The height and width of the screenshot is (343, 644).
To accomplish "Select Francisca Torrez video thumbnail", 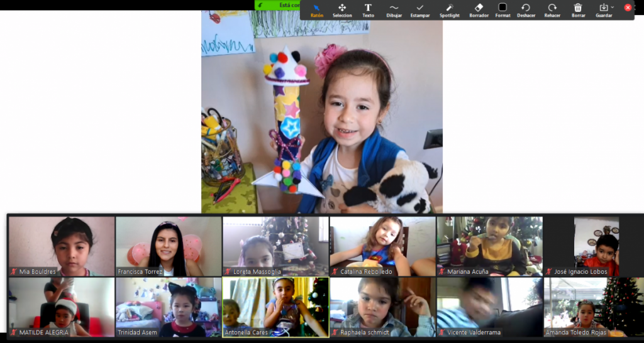I will [169, 246].
